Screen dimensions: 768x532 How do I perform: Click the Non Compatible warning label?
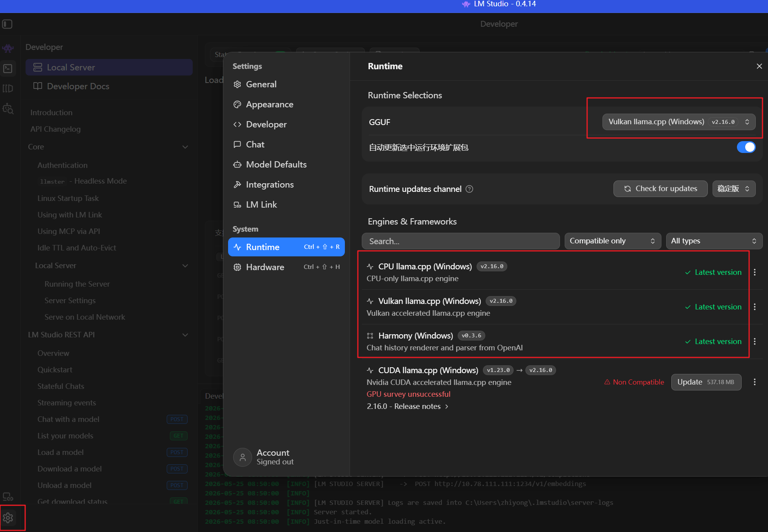pyautogui.click(x=634, y=382)
